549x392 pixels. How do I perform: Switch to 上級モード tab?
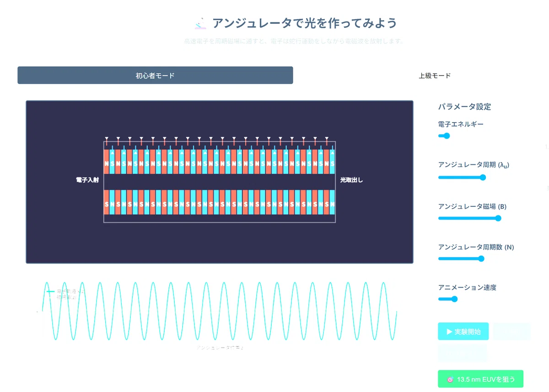435,75
